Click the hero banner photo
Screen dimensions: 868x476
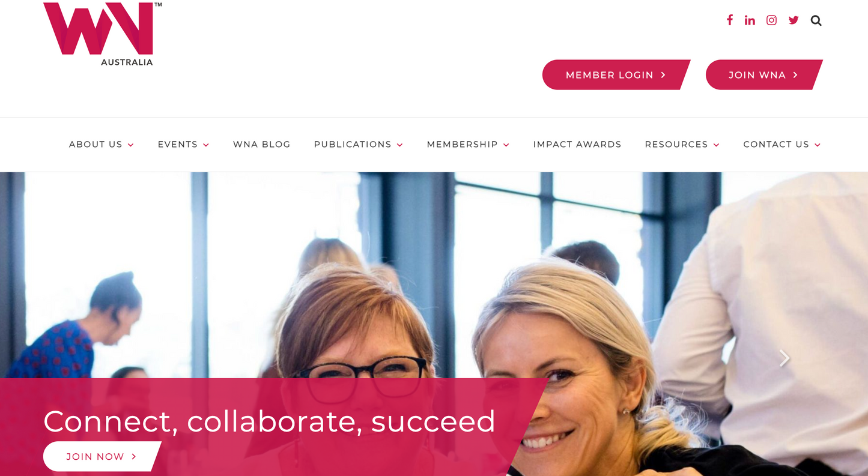[434, 276]
